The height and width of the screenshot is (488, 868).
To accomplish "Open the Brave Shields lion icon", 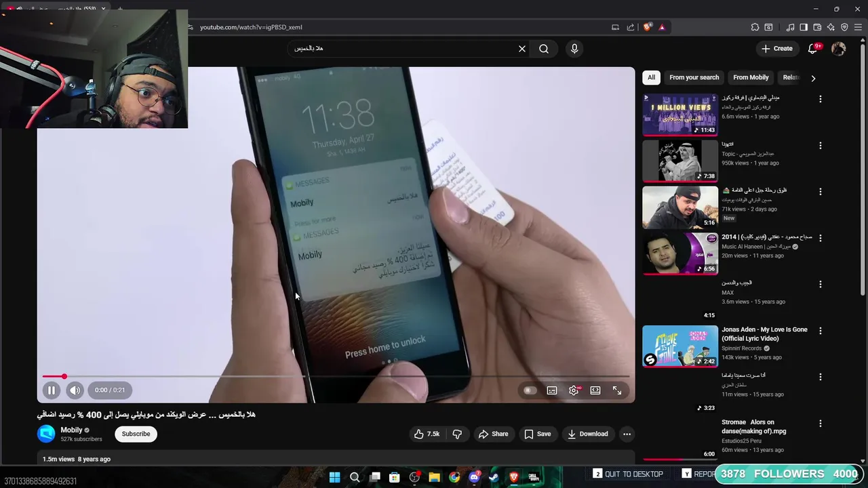I will 647,27.
